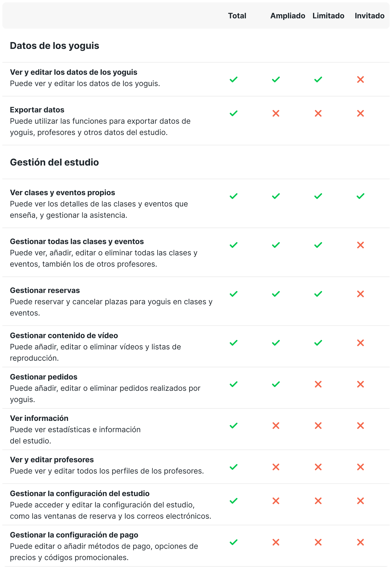The width and height of the screenshot is (392, 569).
Task: Select the Total column header
Action: (x=237, y=16)
